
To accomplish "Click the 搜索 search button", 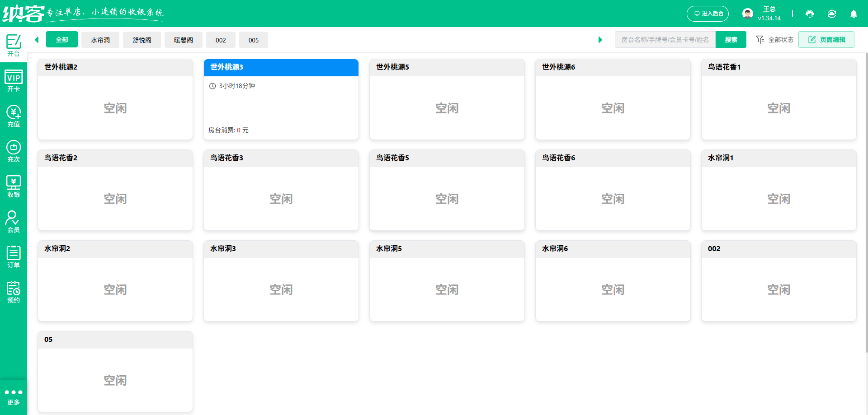I will pyautogui.click(x=731, y=40).
